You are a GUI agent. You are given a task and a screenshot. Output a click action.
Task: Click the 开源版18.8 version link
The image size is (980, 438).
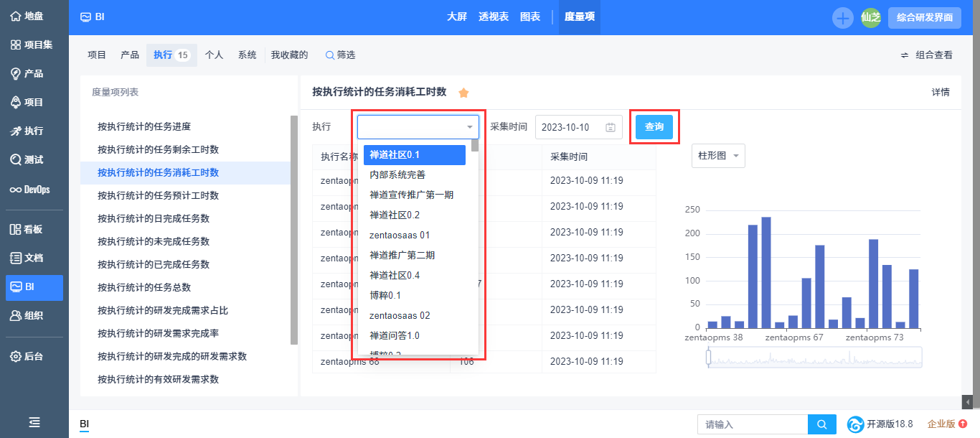(890, 424)
